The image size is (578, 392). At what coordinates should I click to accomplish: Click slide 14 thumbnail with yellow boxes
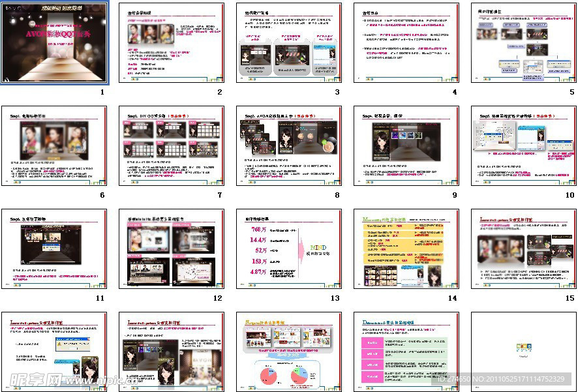[406, 249]
